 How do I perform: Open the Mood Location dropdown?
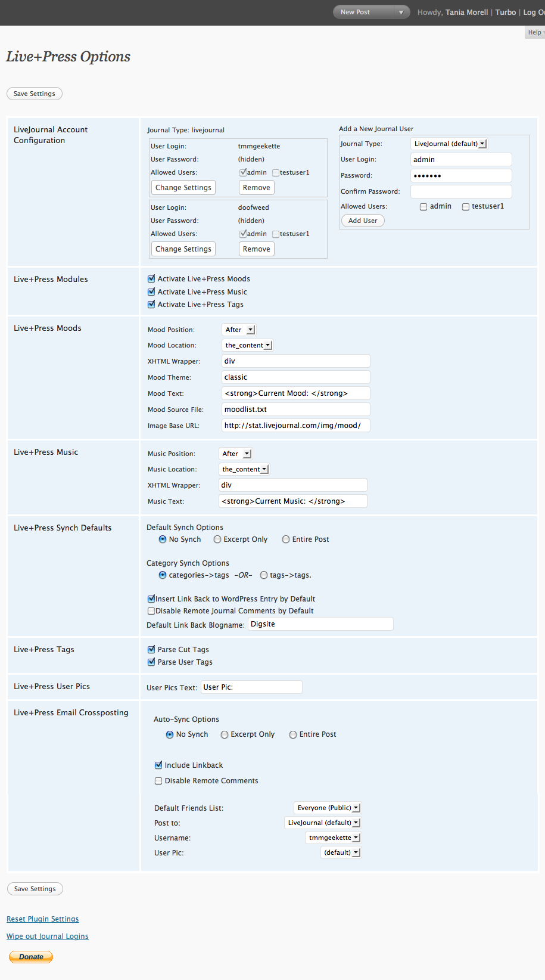[x=248, y=345]
